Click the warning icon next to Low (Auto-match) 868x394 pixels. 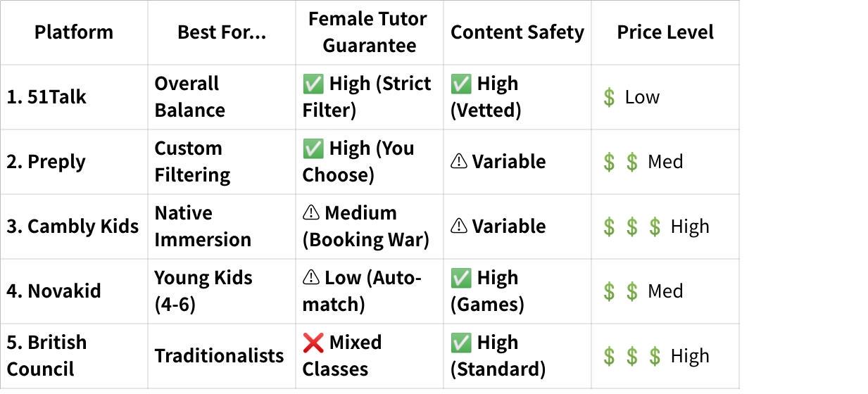click(x=310, y=278)
